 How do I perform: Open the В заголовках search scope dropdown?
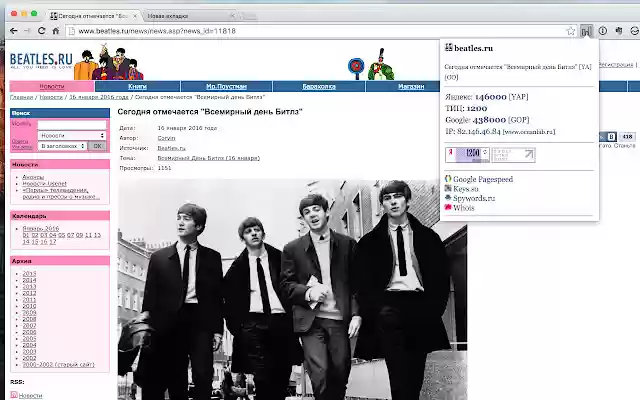pos(62,146)
